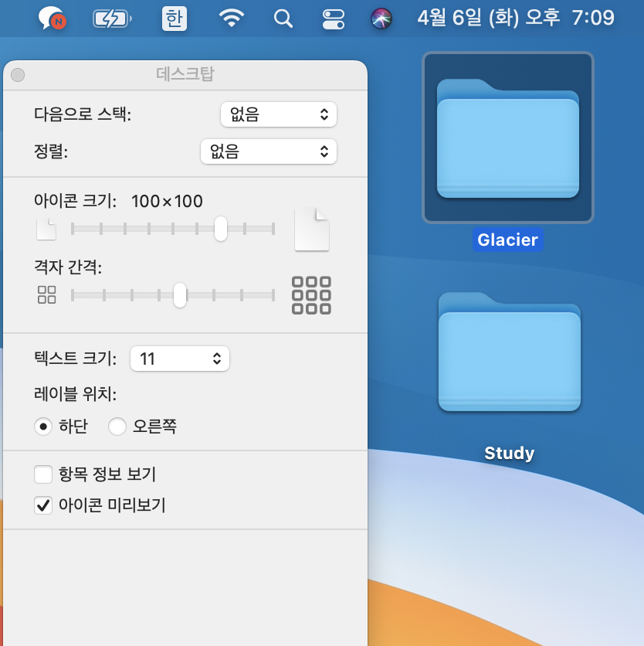Click the small grid icon for tight spacing
Image resolution: width=644 pixels, height=646 pixels.
46,294
